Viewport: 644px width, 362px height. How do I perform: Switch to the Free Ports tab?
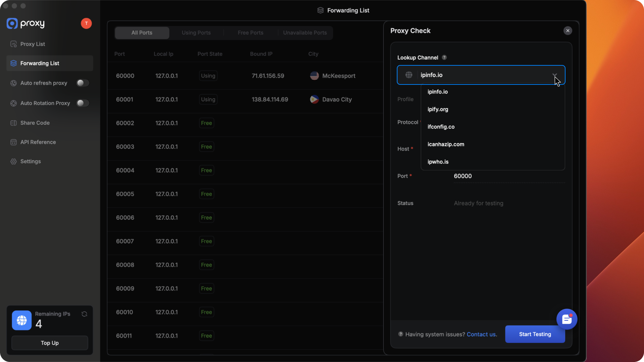(x=250, y=33)
